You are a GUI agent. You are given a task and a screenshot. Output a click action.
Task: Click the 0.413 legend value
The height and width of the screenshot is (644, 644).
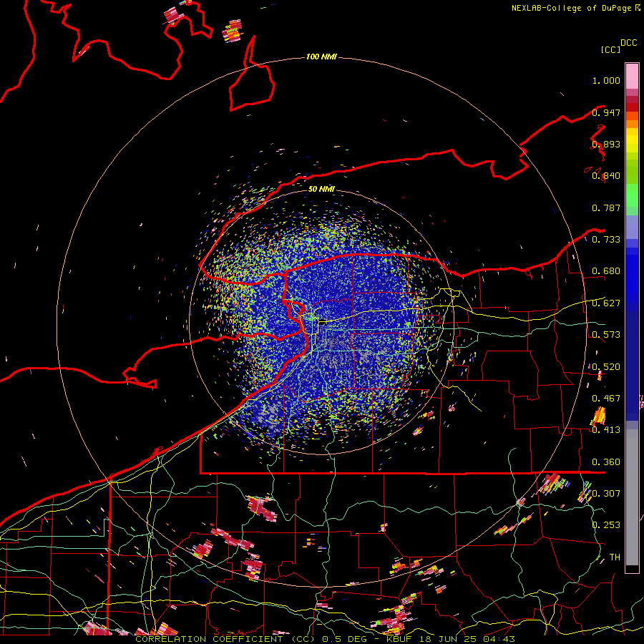(606, 430)
